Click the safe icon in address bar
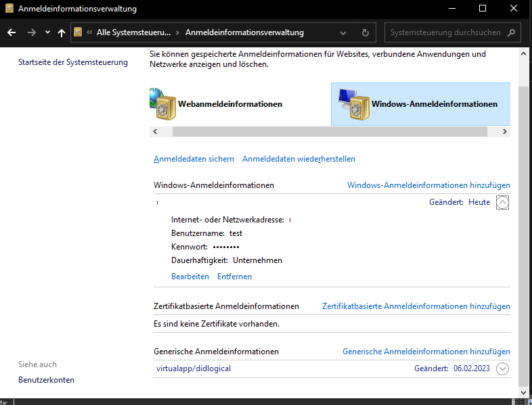This screenshot has width=532, height=405. pyautogui.click(x=78, y=32)
